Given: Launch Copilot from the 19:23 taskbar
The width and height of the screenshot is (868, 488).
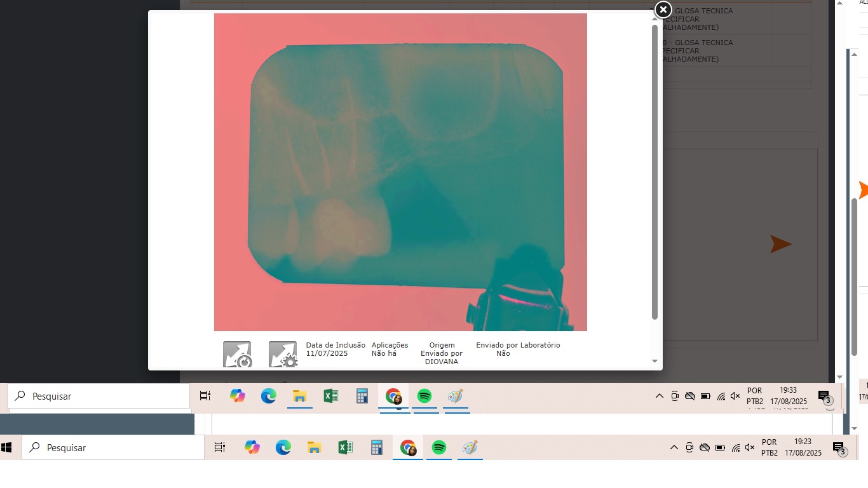Looking at the screenshot, I should click(x=252, y=447).
